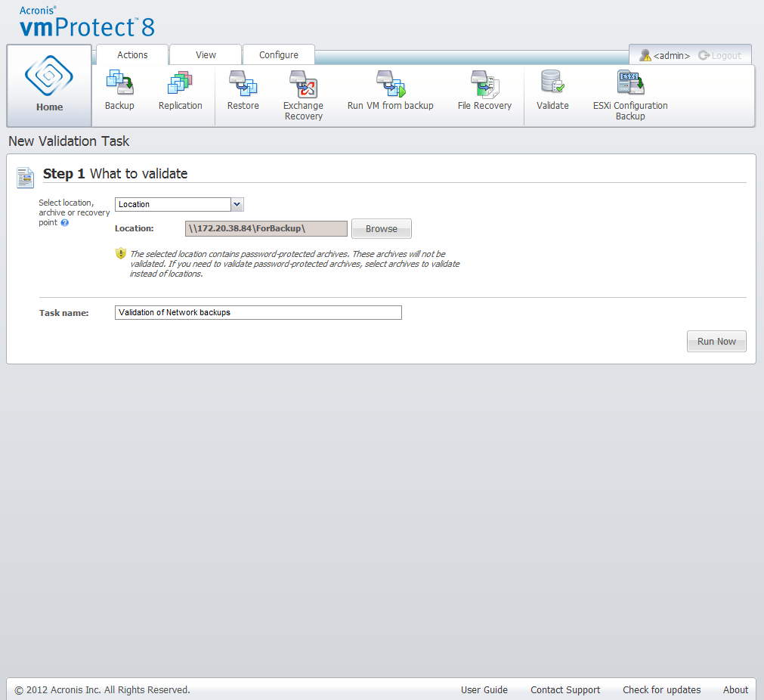Click the Logout arrow icon

click(704, 56)
